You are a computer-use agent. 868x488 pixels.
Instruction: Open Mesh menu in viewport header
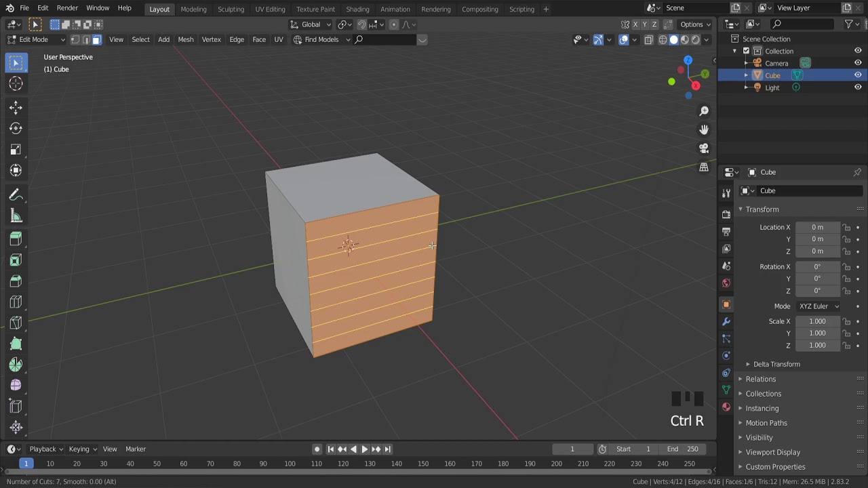coord(186,39)
